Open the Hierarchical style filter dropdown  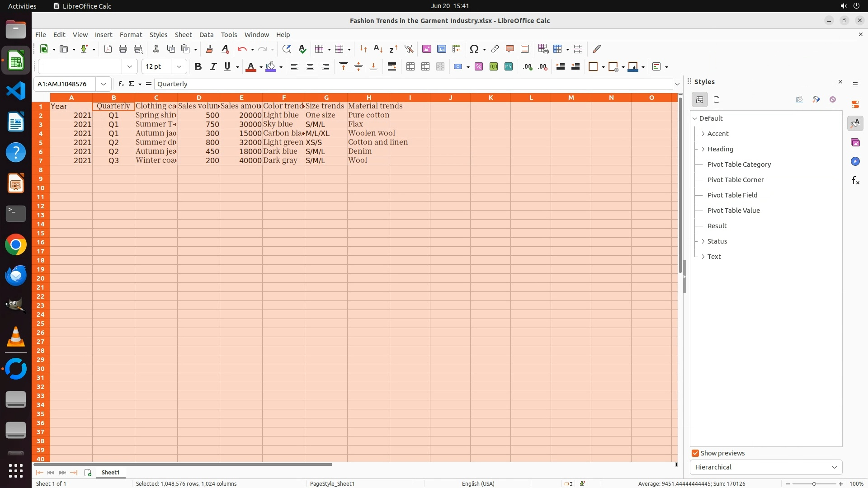[765, 467]
